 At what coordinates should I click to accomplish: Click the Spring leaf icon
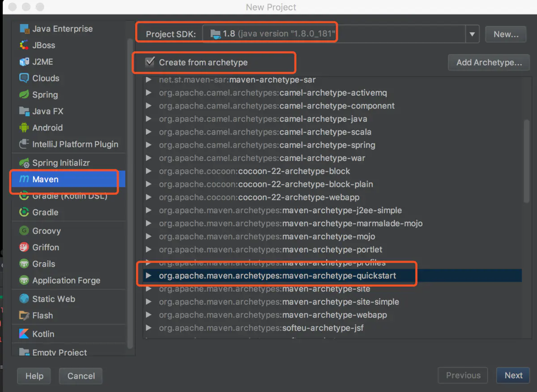(x=24, y=95)
